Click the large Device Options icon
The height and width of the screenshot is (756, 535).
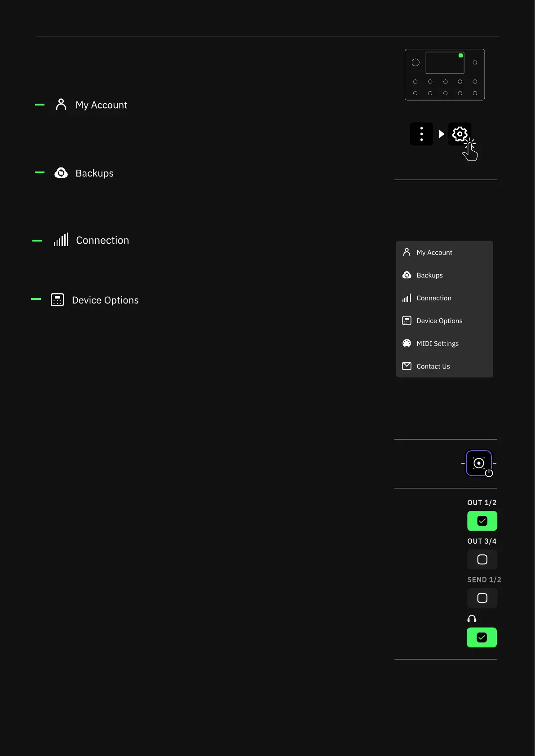57,300
